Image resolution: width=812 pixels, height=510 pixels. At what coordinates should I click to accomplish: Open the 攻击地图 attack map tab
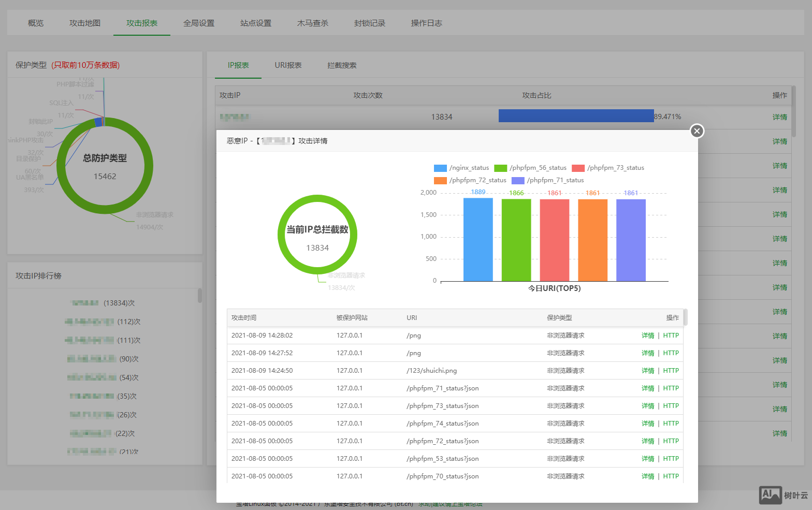(x=85, y=23)
